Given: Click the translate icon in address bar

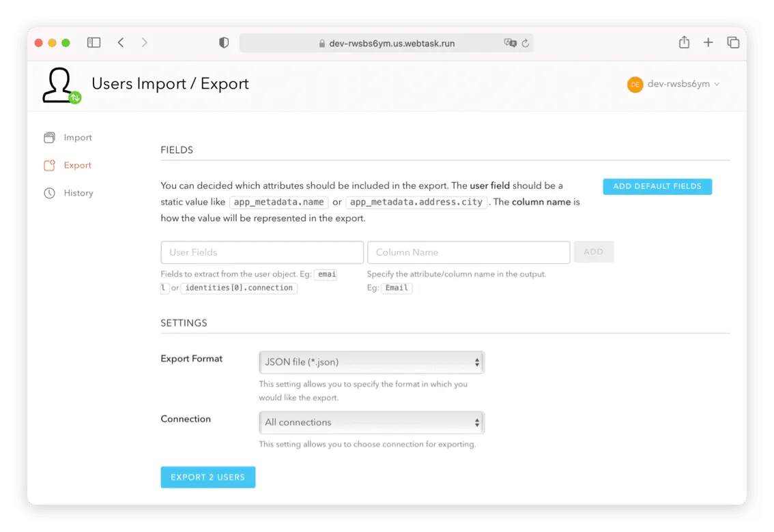Looking at the screenshot, I should (510, 43).
